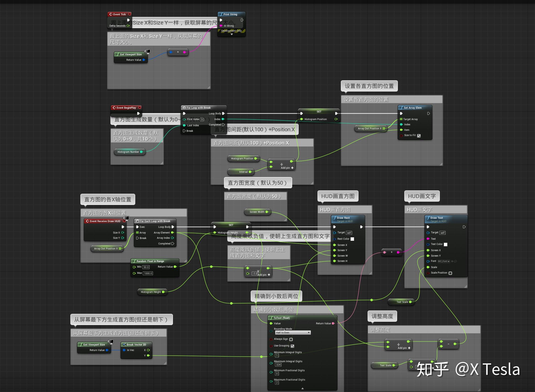
Task: Click the Max 1000.0 field in Random Float in Range
Action: [x=148, y=273]
